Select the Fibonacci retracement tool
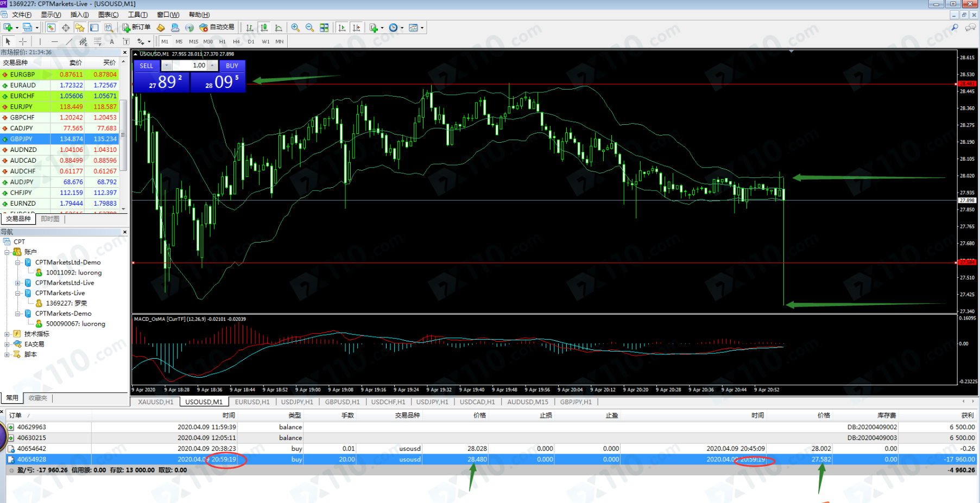The height and width of the screenshot is (503, 980). coord(98,41)
